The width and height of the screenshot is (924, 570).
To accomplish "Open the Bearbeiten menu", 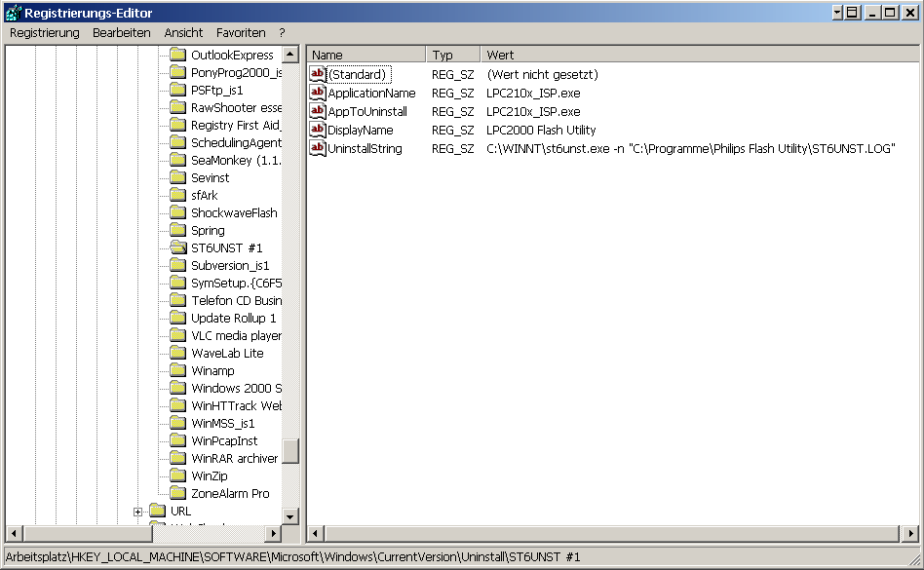I will coord(122,33).
